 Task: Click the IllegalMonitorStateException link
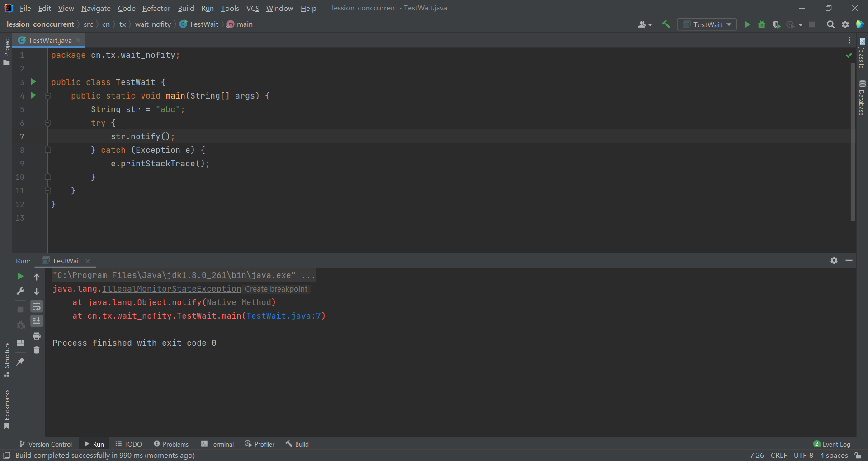coord(171,289)
